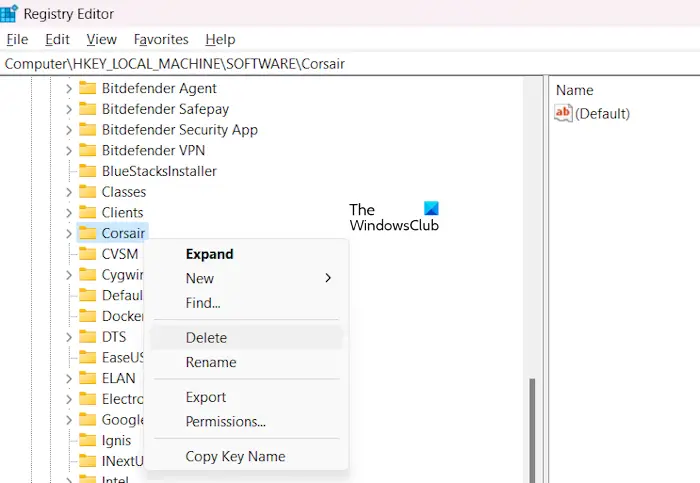The width and height of the screenshot is (700, 483).
Task: Open the File menu
Action: [17, 40]
